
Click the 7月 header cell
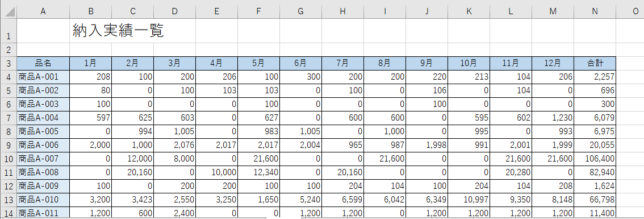[342, 63]
